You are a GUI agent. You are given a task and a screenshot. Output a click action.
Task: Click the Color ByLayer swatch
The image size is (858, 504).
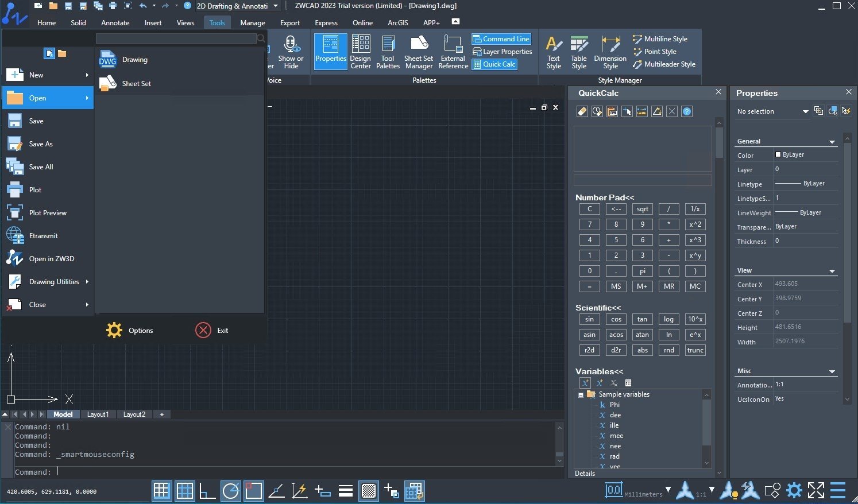[778, 154]
